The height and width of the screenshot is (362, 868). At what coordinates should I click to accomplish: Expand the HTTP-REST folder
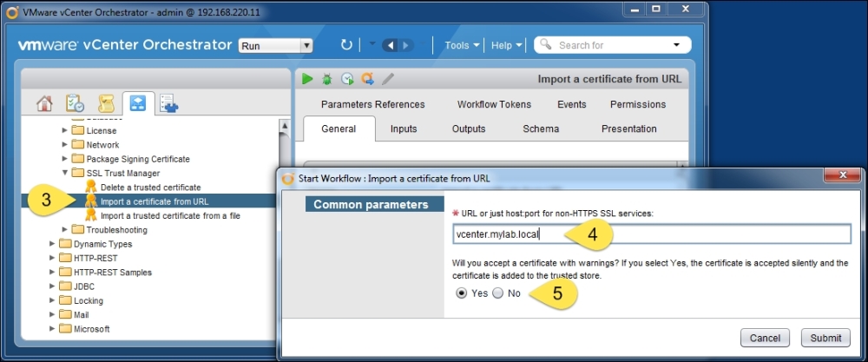(x=52, y=259)
